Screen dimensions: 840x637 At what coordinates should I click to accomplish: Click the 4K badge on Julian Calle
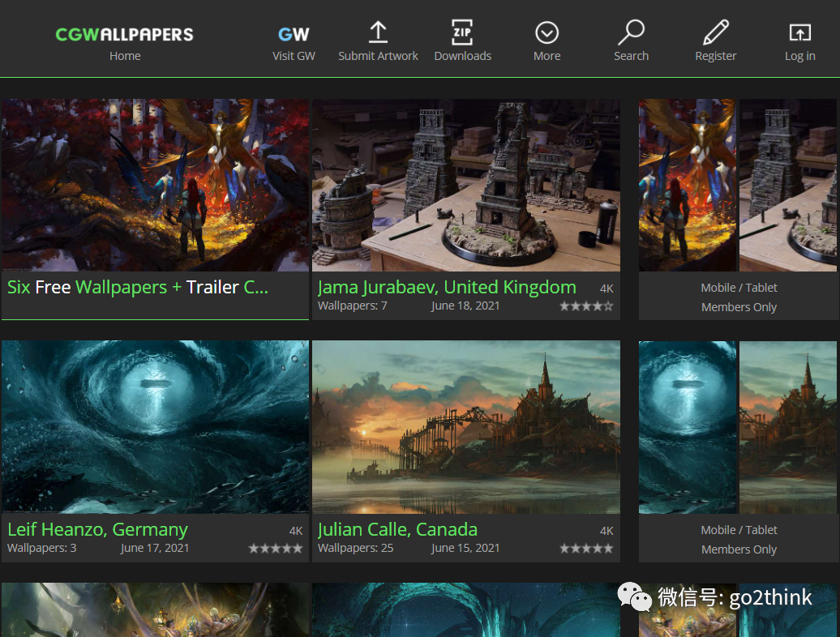point(606,531)
